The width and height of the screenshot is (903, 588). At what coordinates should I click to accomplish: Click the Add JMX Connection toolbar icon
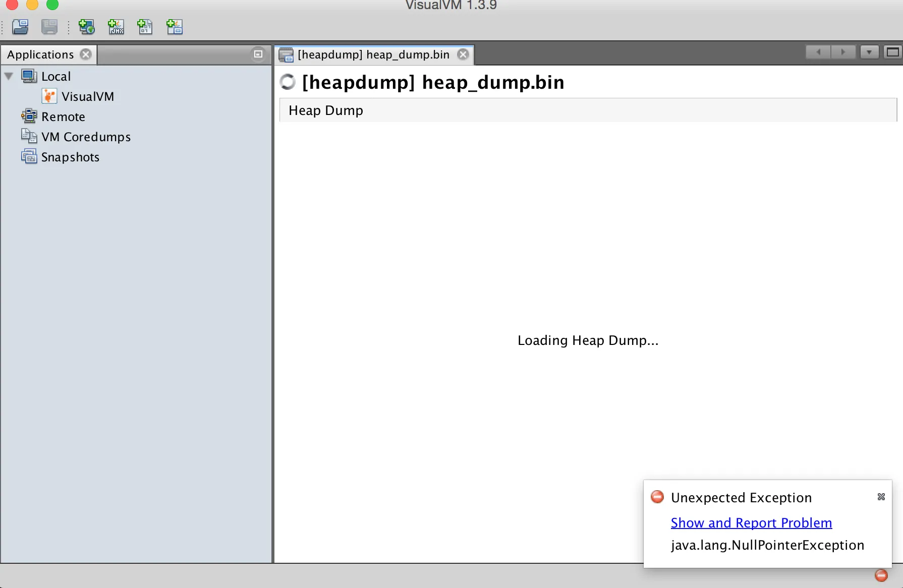click(116, 27)
